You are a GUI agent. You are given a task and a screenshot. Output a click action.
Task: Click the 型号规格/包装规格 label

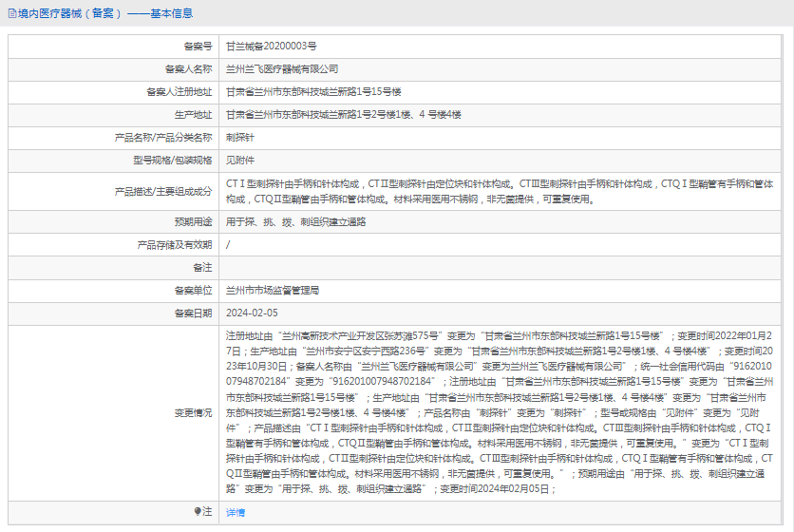tap(173, 161)
